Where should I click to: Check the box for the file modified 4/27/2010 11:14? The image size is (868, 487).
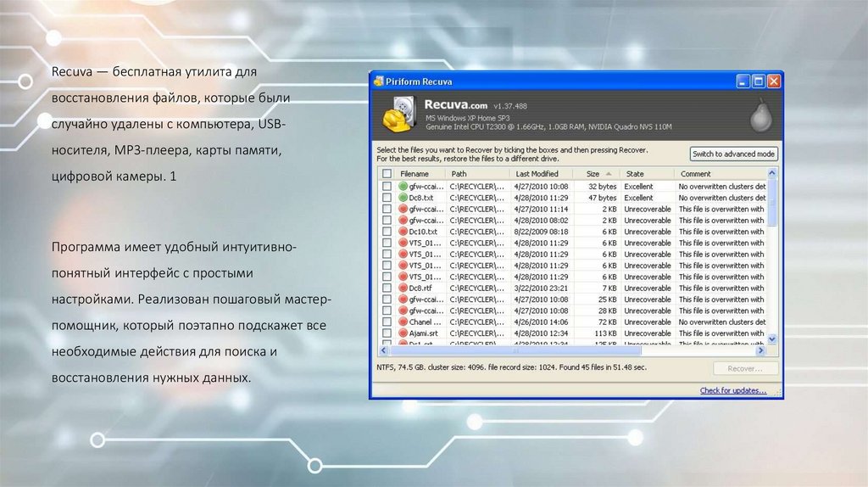coord(387,209)
